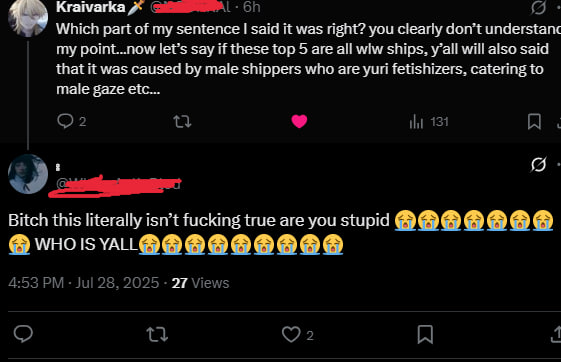Screen dimensions: 561x362
Task: Bookmark the main tweet
Action: pyautogui.click(x=425, y=334)
